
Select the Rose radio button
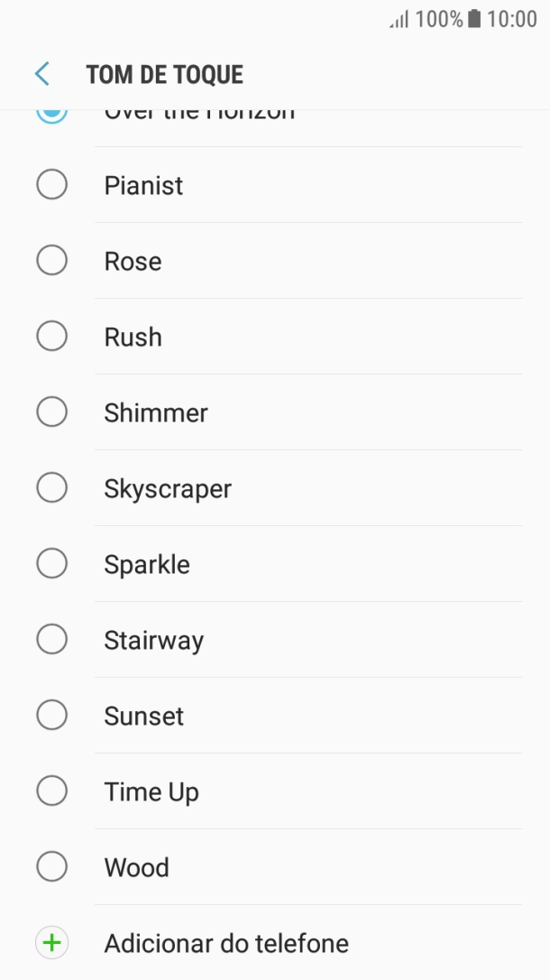click(51, 261)
